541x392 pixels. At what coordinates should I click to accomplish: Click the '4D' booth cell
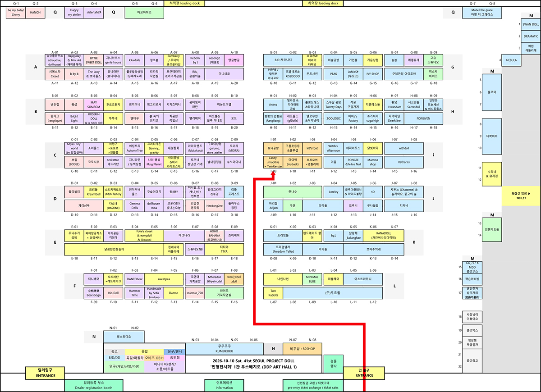(373, 192)
